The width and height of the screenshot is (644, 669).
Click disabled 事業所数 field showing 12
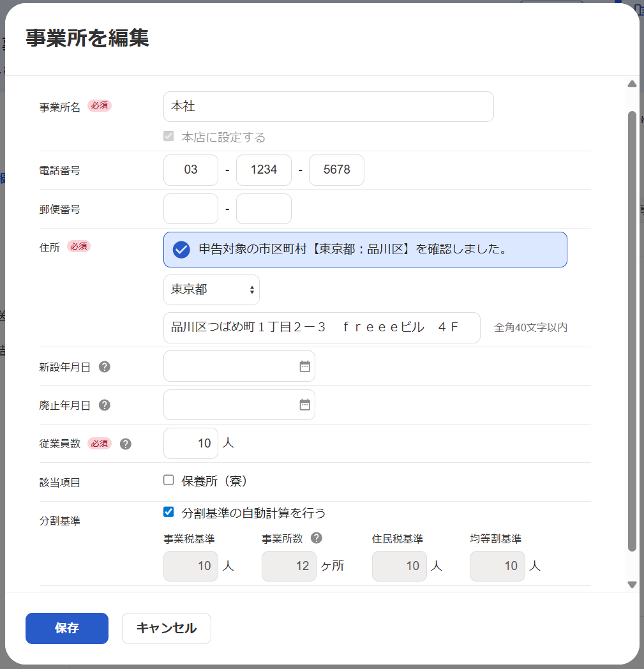[x=289, y=566]
